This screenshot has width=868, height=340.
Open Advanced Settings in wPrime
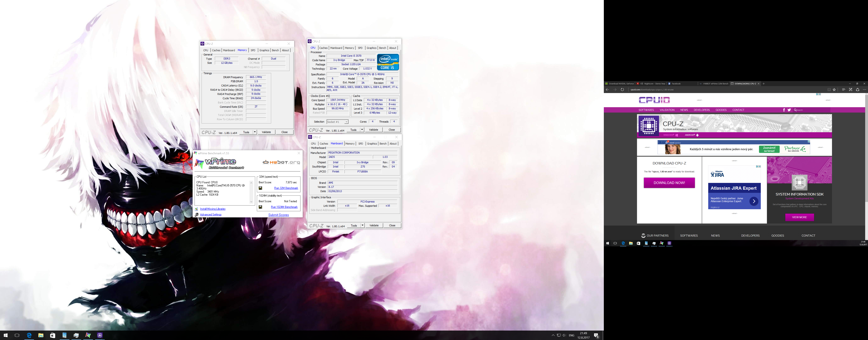pyautogui.click(x=211, y=215)
